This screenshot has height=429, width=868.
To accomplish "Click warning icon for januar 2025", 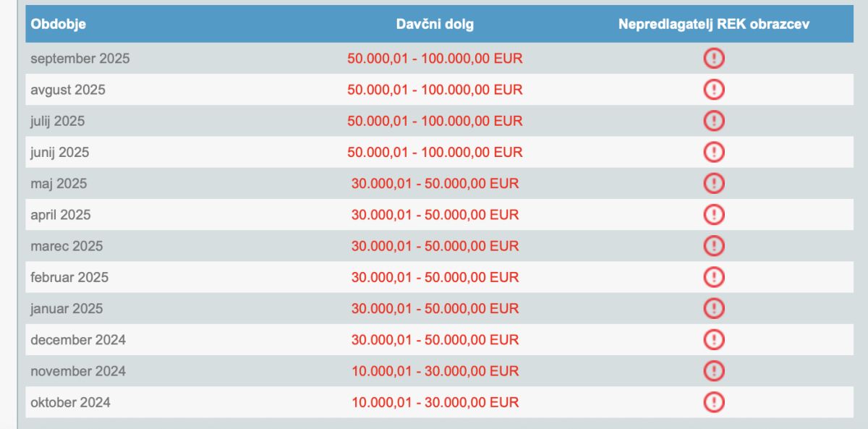I will (714, 309).
